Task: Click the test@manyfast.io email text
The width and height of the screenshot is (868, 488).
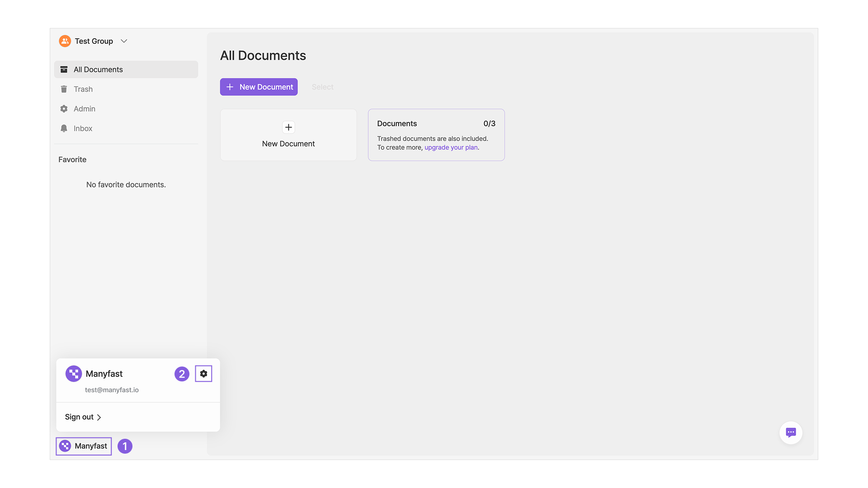Action: 112,390
